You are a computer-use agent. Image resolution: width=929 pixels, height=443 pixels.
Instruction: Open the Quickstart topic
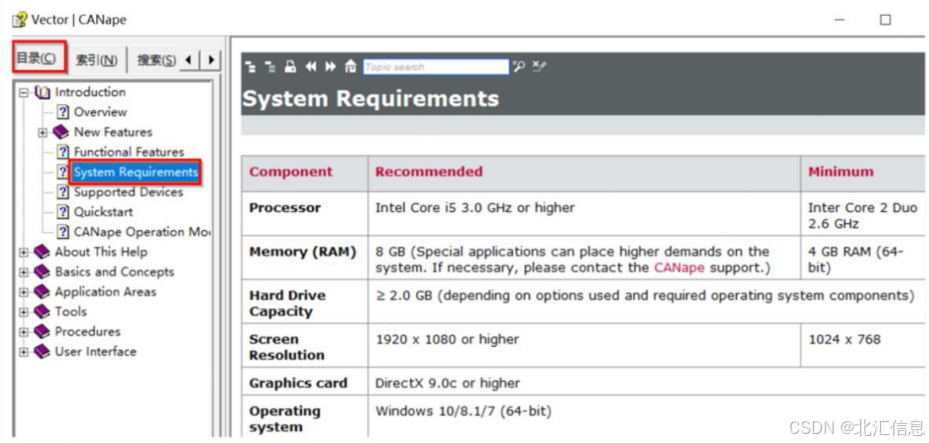click(103, 212)
